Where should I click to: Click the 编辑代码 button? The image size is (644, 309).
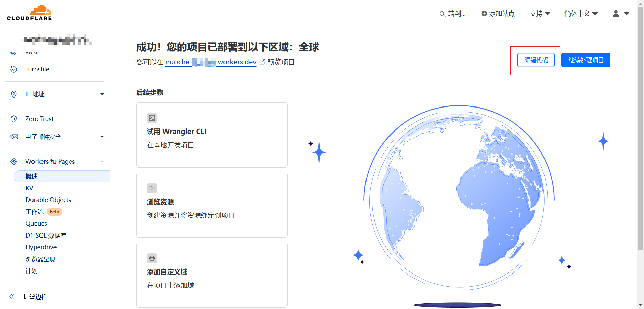click(536, 60)
